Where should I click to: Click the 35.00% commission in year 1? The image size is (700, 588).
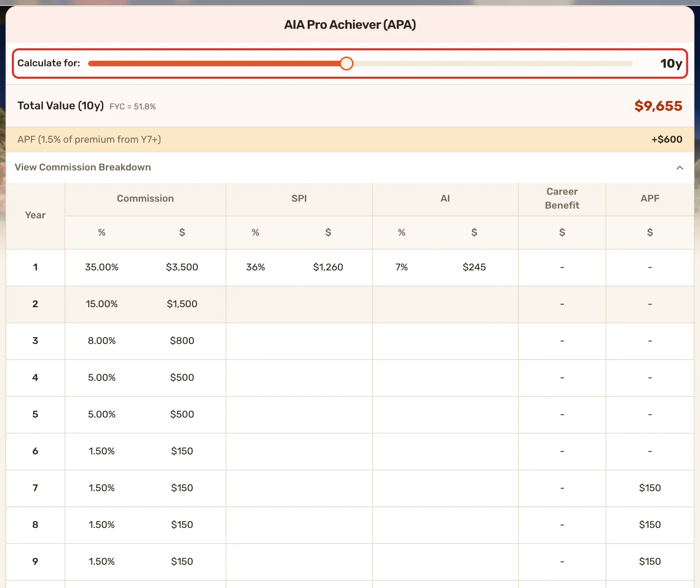(x=102, y=267)
